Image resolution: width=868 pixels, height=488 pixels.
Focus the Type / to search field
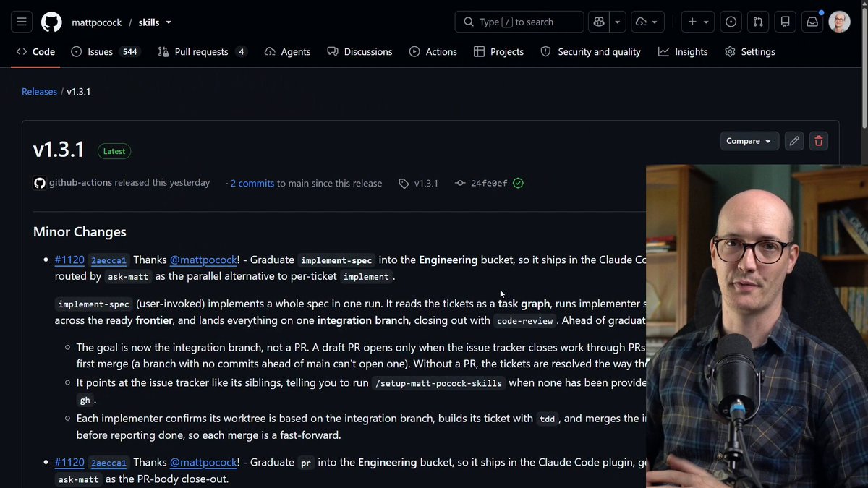519,22
